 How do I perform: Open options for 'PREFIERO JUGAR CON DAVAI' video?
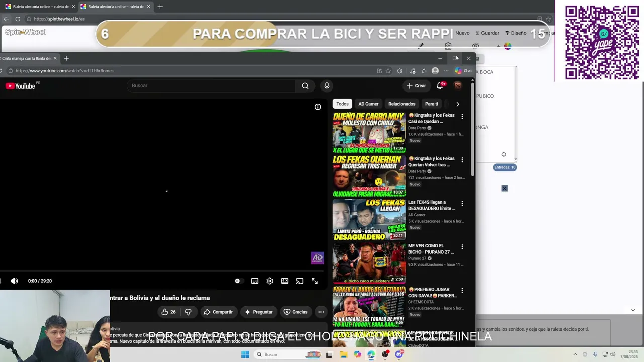[462, 291]
